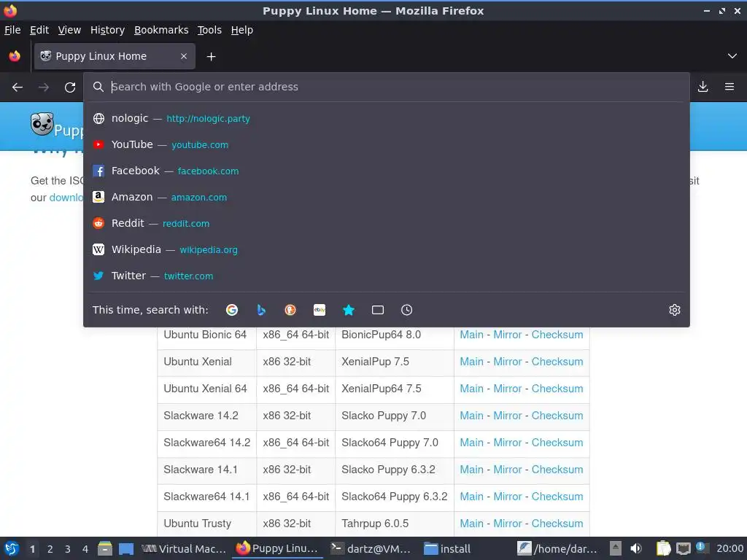The width and height of the screenshot is (747, 560).
Task: Open Checksum link for XenialPup64 7.5
Action: pos(557,389)
